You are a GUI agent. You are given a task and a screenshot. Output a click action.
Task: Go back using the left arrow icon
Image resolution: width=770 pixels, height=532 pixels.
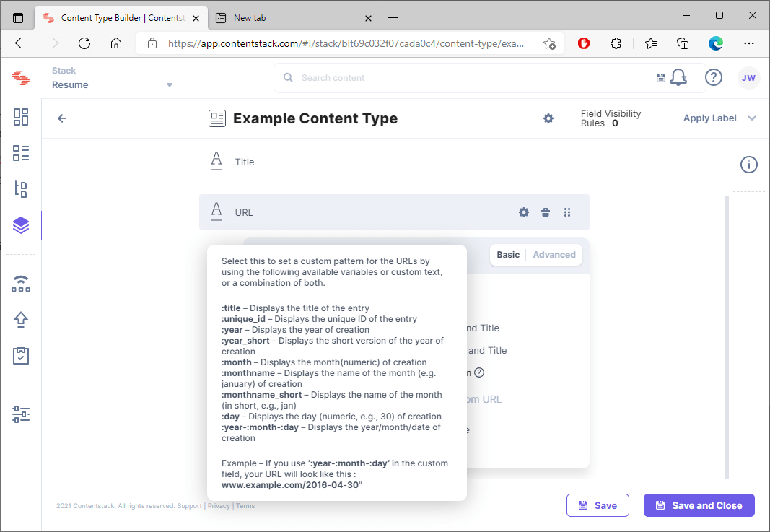tap(62, 118)
